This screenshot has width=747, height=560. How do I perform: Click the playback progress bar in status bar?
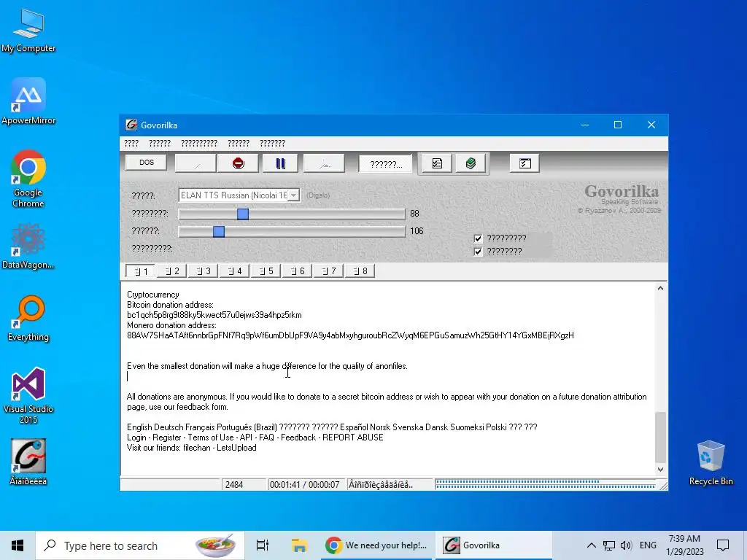click(546, 484)
